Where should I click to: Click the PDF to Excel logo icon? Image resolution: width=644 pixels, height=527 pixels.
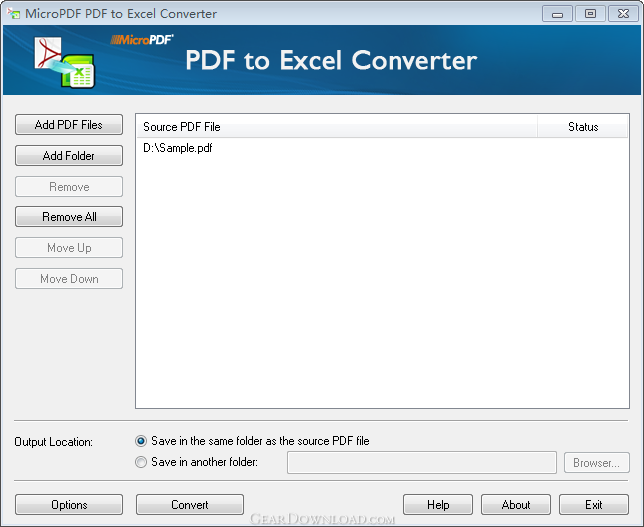(x=64, y=62)
